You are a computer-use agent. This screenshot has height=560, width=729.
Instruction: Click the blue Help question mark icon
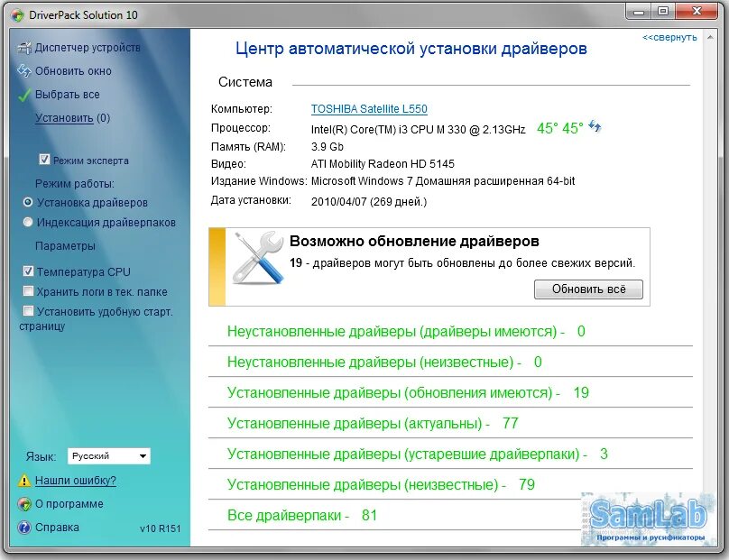23,528
